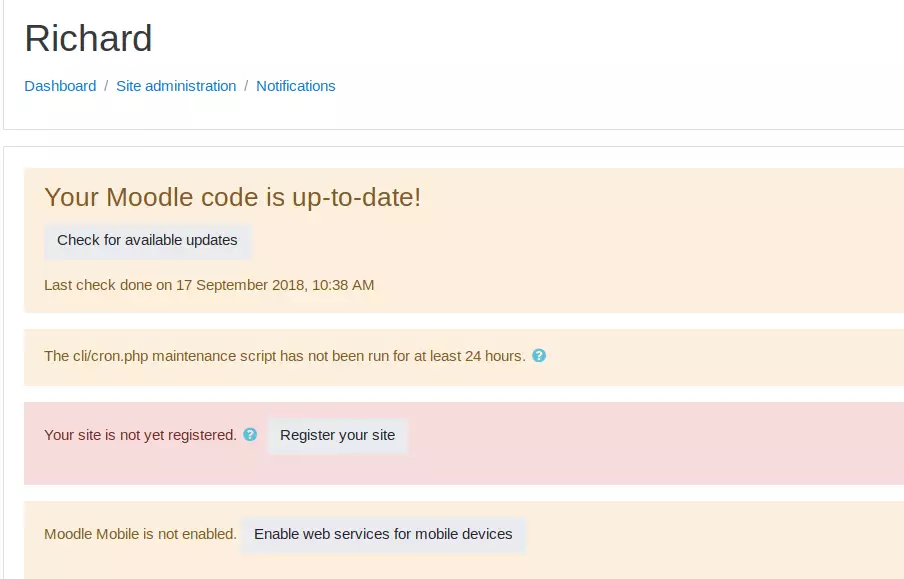Open Site administration breadcrumb link
Screen dimensions: 904x579
tap(176, 86)
